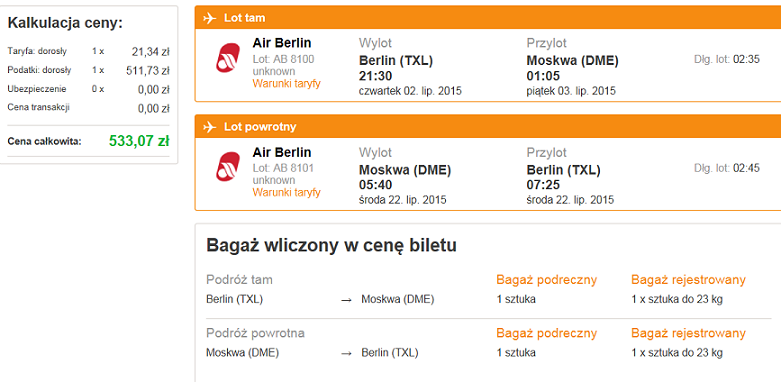Click arrow between Berlin (TXL) and Moskwa (DME)
The width and height of the screenshot is (781, 382).
coord(346,300)
